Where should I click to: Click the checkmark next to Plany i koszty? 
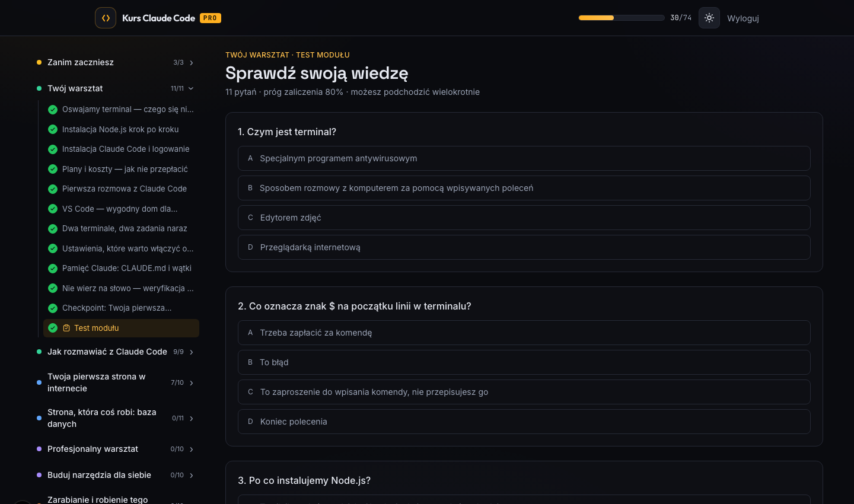(53, 169)
